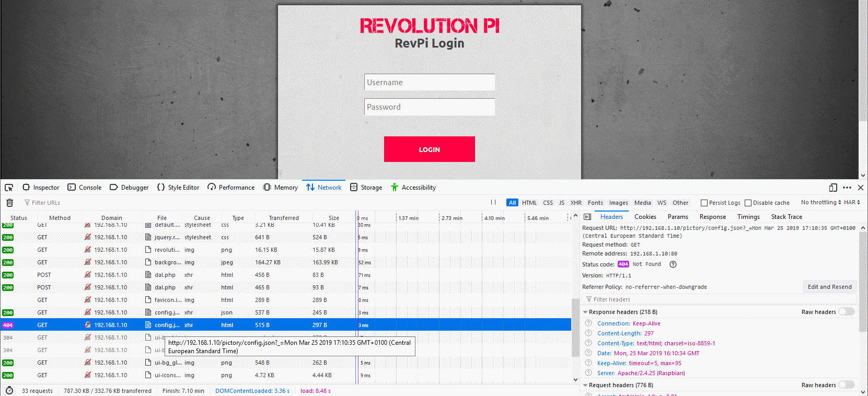Screen dimensions: 868x396
Task: Open status code help question icon
Action: [x=673, y=264]
